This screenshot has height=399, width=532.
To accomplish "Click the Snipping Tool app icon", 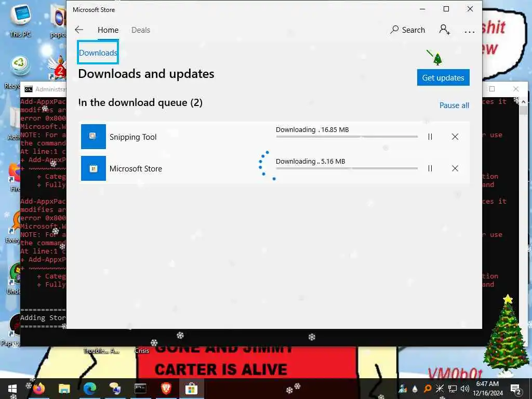I will pos(94,137).
